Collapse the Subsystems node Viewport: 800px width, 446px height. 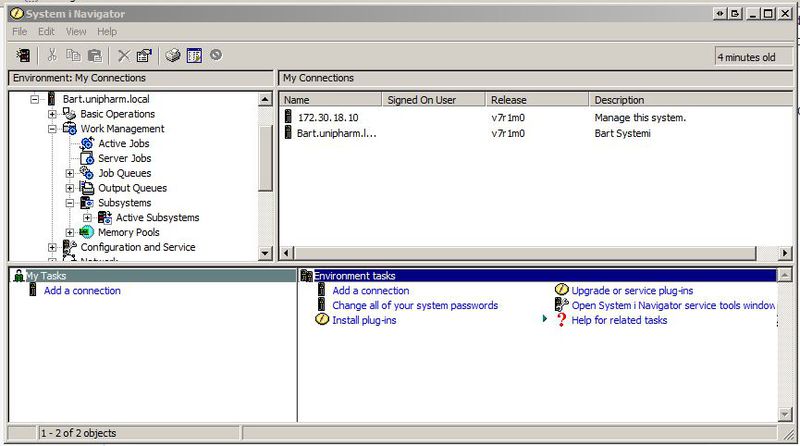[70, 203]
